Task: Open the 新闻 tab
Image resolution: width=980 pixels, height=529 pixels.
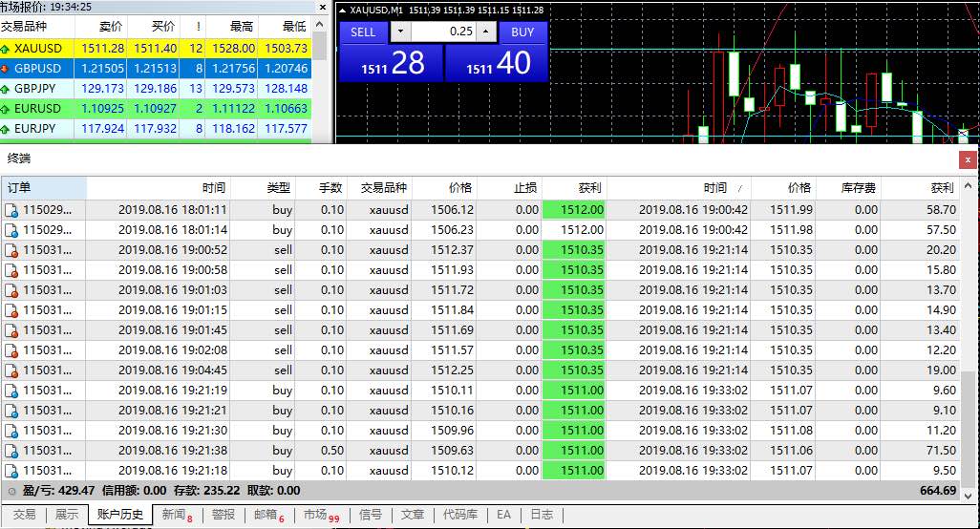Action: coord(177,515)
